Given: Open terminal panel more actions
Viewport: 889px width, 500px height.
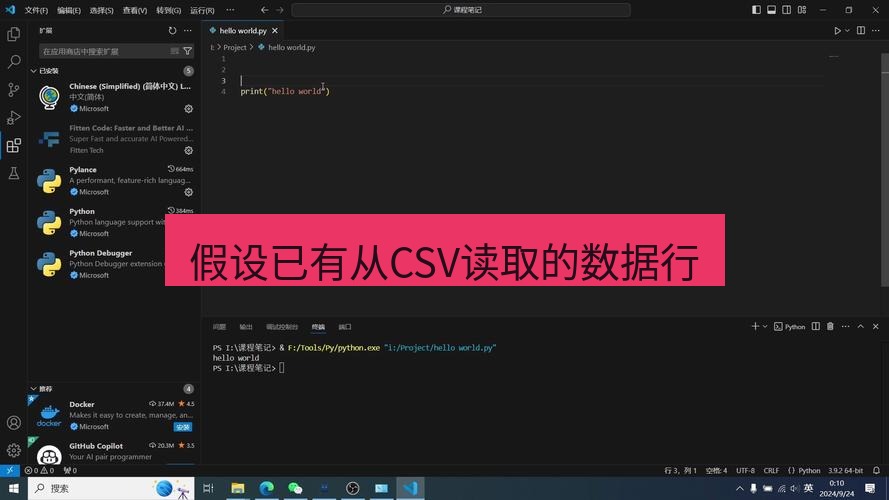Looking at the screenshot, I should (x=845, y=326).
